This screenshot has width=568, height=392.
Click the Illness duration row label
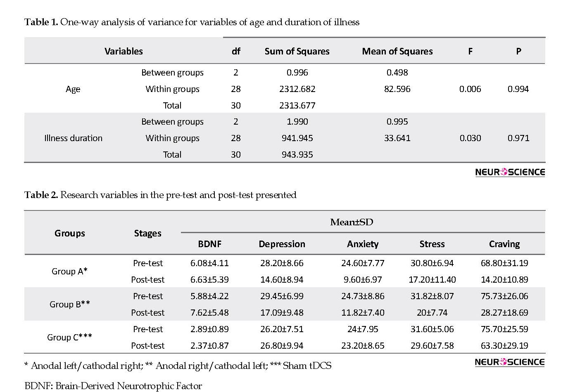click(73, 138)
